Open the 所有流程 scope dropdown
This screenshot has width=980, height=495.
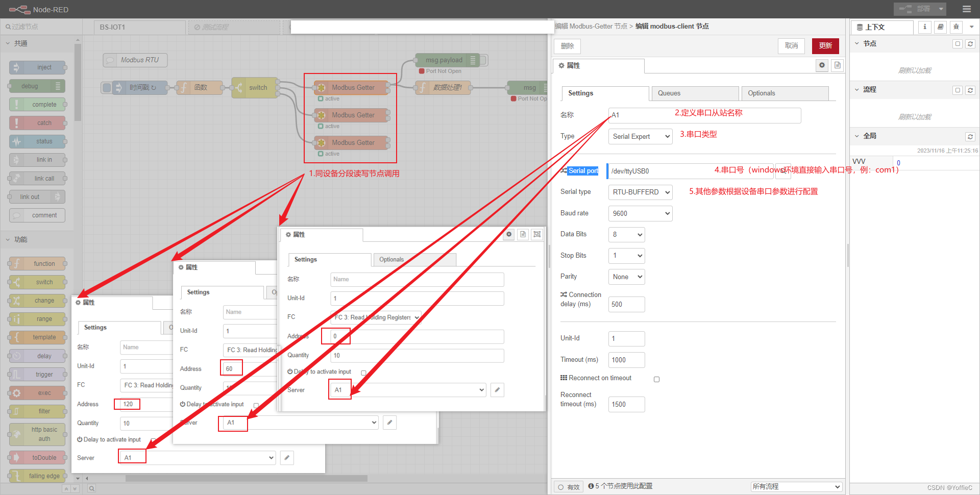796,487
